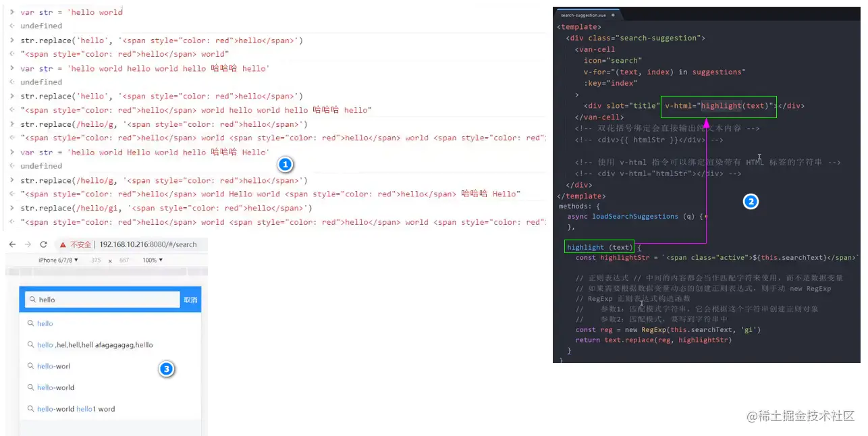Select the 'hello-worl' suggestion

point(110,366)
